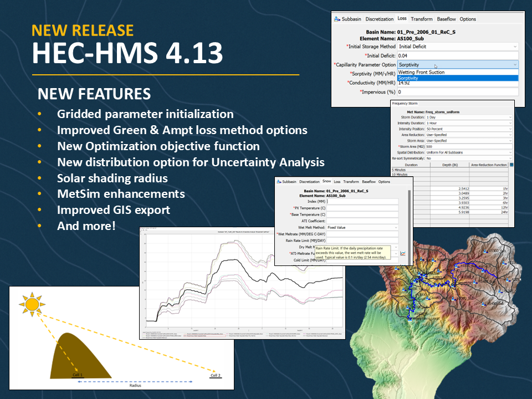Click the ATI Coefficient field
The height and width of the screenshot is (399, 532).
[362, 221]
